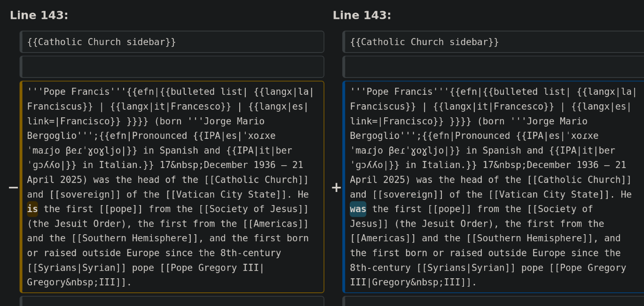This screenshot has width=644, height=306.
Task: Click the left "Line 143:" heading
Action: [x=39, y=15]
